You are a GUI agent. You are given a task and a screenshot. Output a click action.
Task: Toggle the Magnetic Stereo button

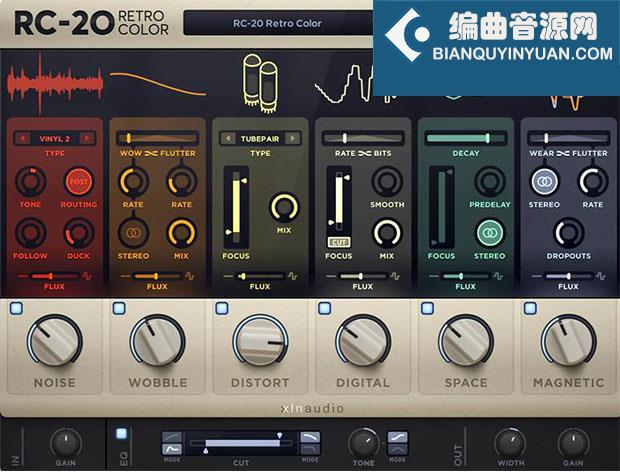tap(544, 181)
